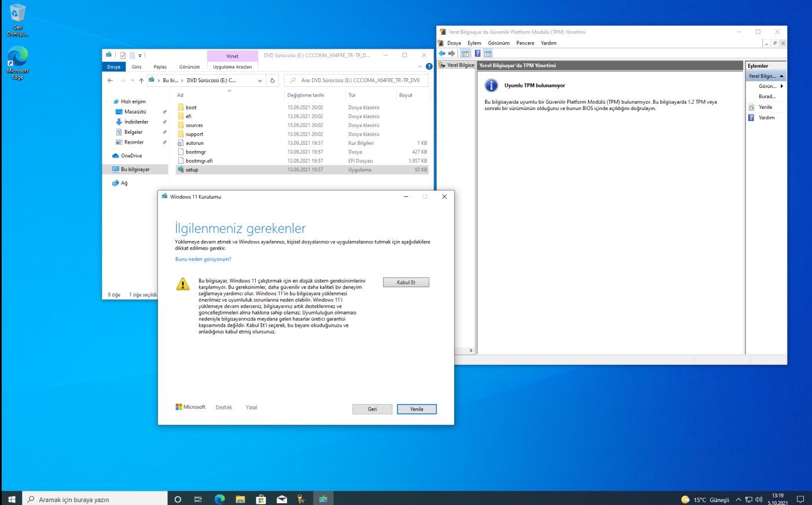Open Görünüm menu in TPM console
The width and height of the screenshot is (812, 505).
[499, 43]
